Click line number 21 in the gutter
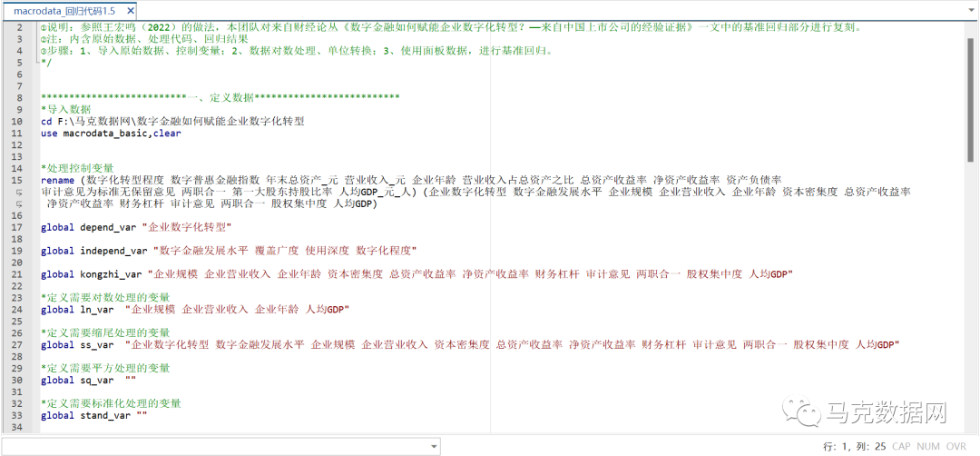980x456 pixels. pyautogui.click(x=17, y=274)
